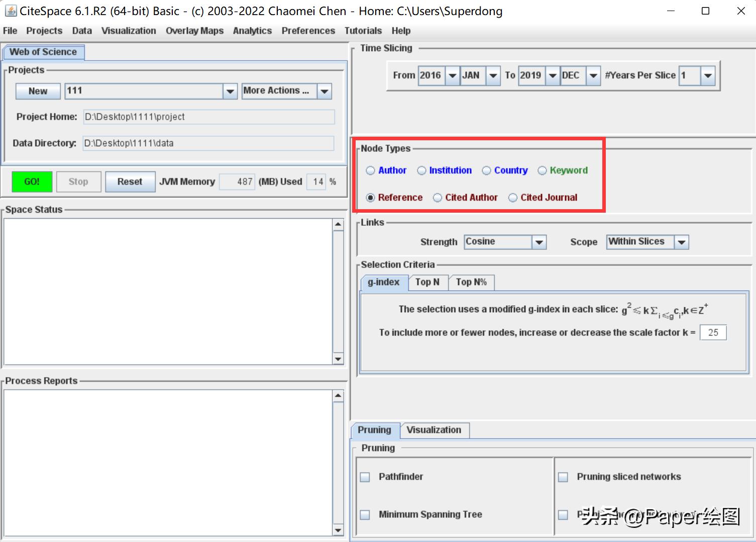Screen dimensions: 756x542
Task: Expand the From year 2016 dropdown
Action: point(452,75)
